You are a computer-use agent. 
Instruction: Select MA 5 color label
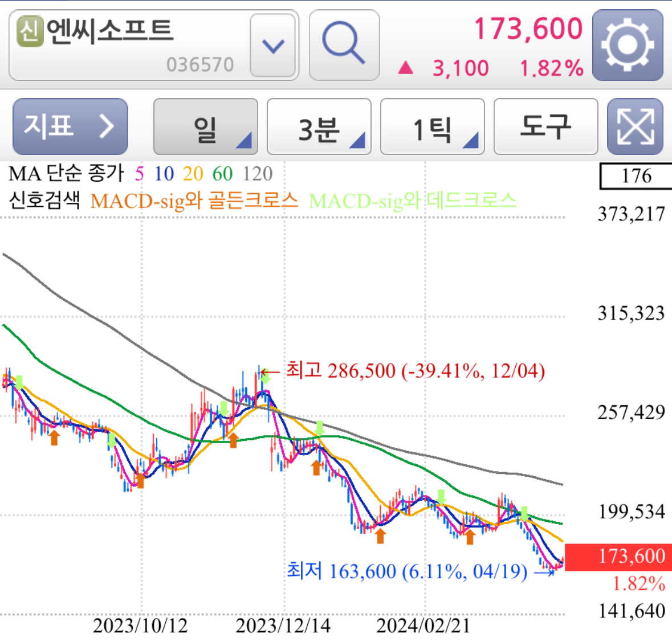[139, 174]
